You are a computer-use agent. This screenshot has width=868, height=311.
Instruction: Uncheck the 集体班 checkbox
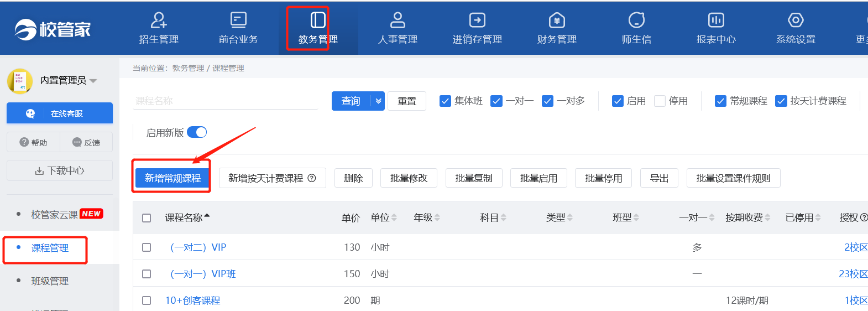click(x=445, y=101)
